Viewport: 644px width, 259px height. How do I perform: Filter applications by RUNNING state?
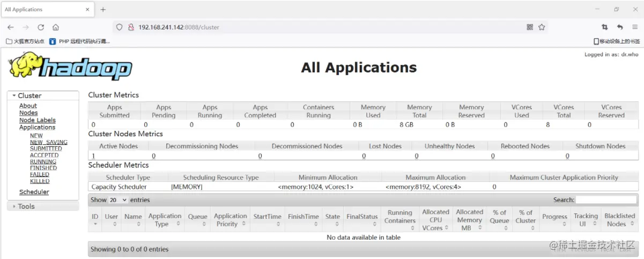[x=43, y=161]
